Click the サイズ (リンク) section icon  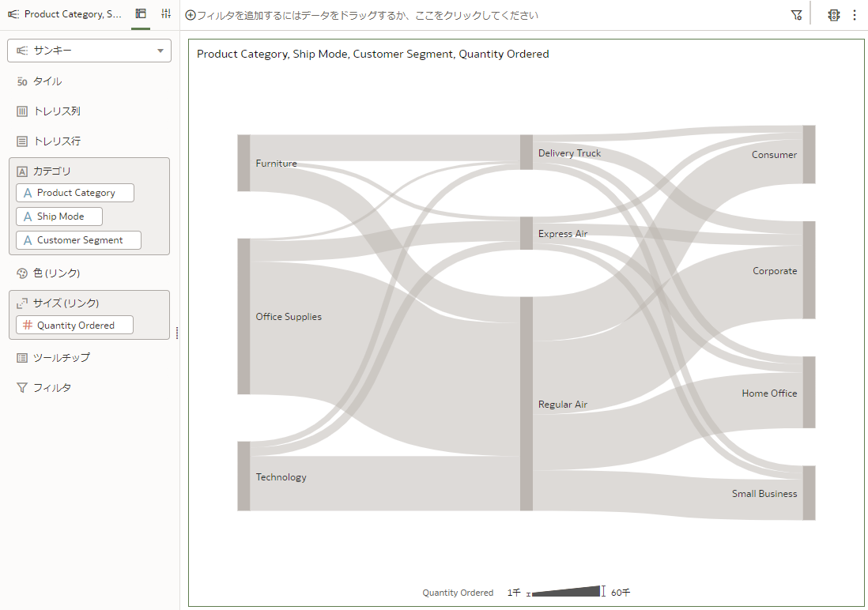(21, 303)
